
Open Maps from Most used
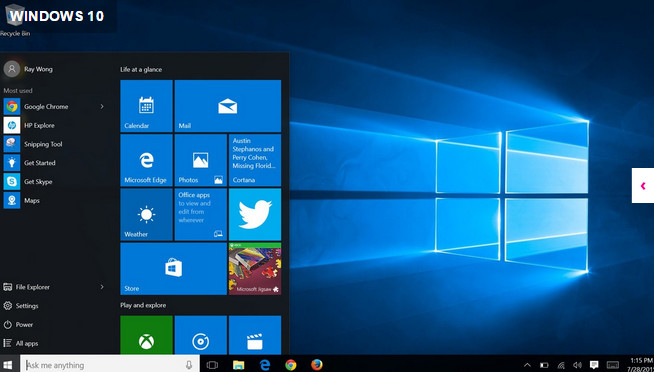click(x=32, y=201)
